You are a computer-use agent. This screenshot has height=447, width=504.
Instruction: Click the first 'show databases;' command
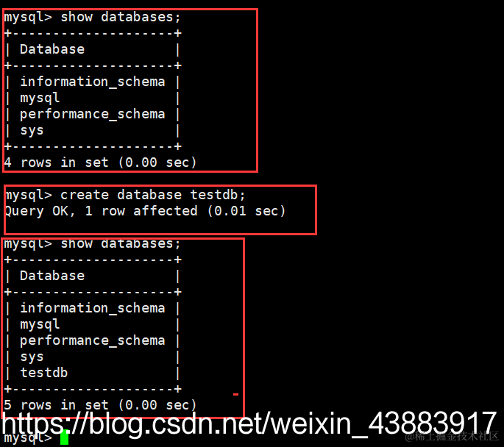[x=121, y=17]
